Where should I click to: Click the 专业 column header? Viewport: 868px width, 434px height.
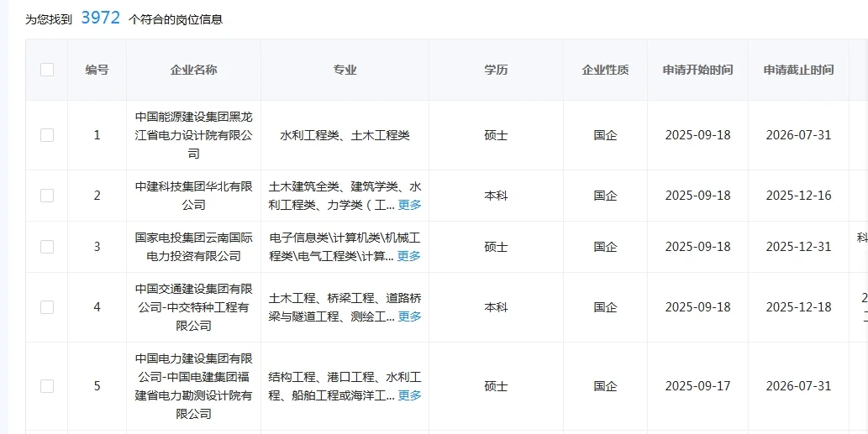345,70
